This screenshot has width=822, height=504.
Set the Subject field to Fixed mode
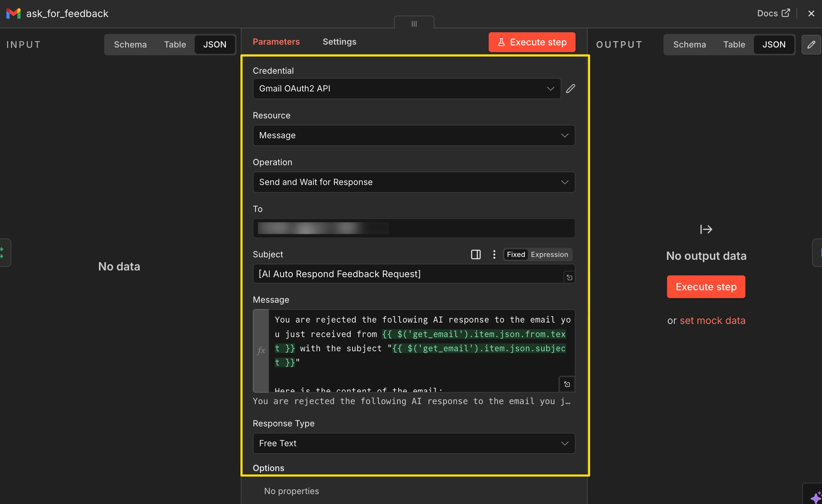(516, 254)
